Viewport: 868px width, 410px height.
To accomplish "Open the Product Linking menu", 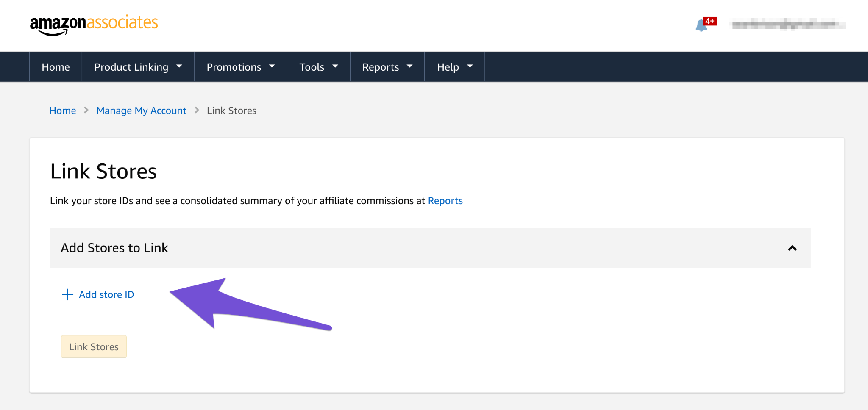I will click(138, 67).
